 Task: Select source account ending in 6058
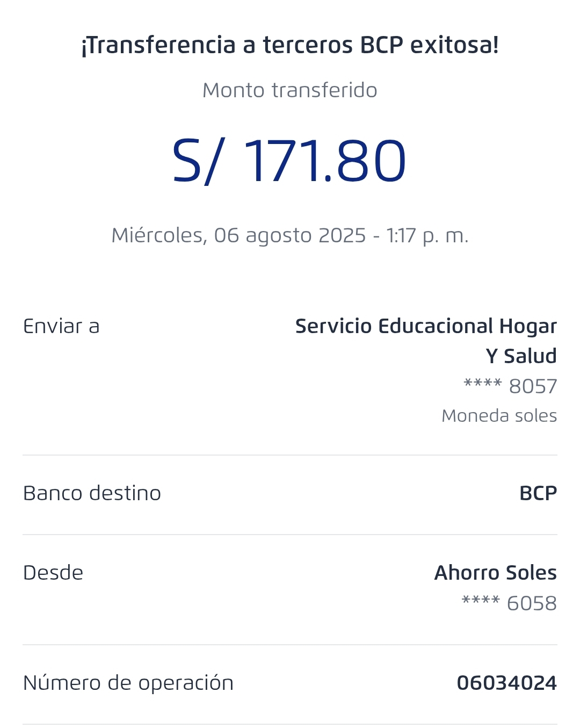click(x=509, y=603)
